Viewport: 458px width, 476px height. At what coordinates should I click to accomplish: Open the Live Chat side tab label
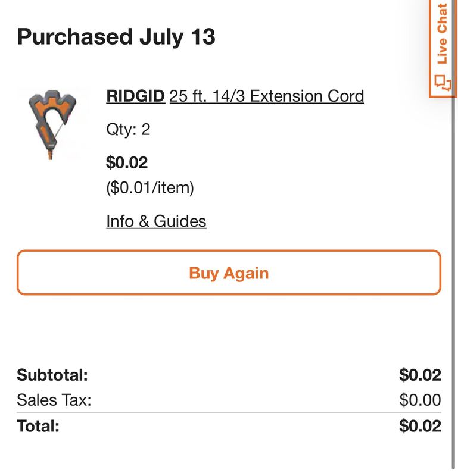point(443,34)
